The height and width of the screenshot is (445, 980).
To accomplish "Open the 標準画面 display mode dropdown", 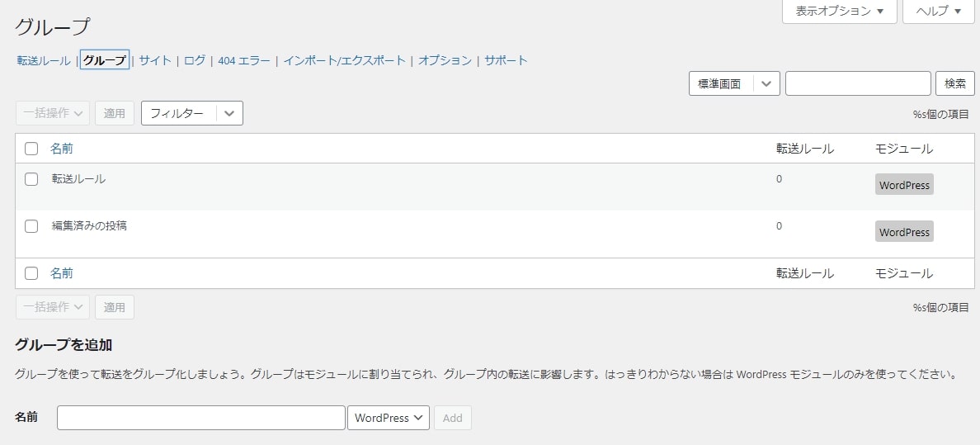I will pos(734,84).
